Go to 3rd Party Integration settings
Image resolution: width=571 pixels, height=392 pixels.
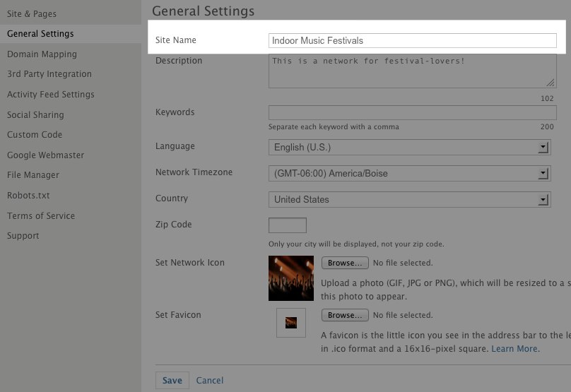point(49,74)
